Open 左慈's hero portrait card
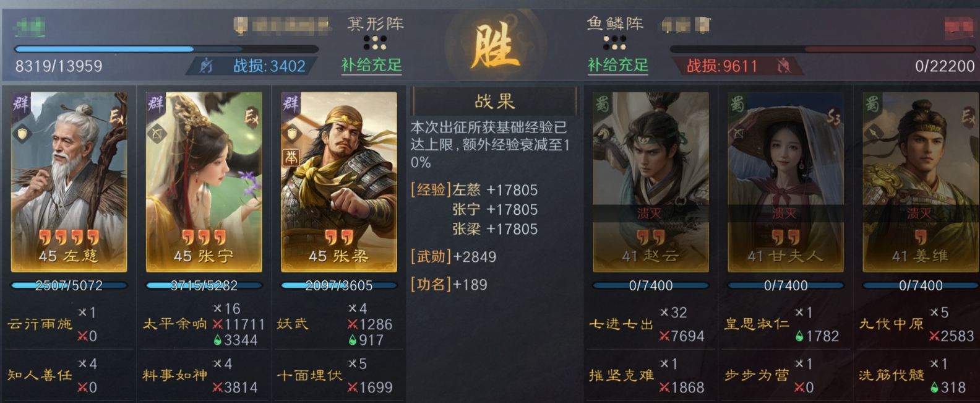 [69, 182]
